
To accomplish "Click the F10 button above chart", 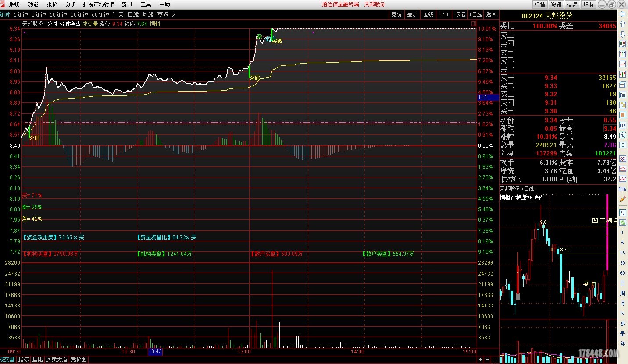I will pos(444,14).
